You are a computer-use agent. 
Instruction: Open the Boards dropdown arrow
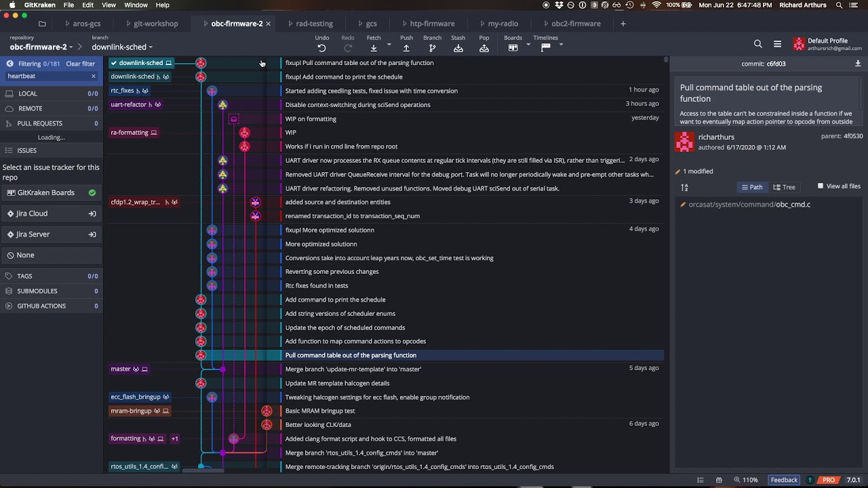pyautogui.click(x=529, y=45)
